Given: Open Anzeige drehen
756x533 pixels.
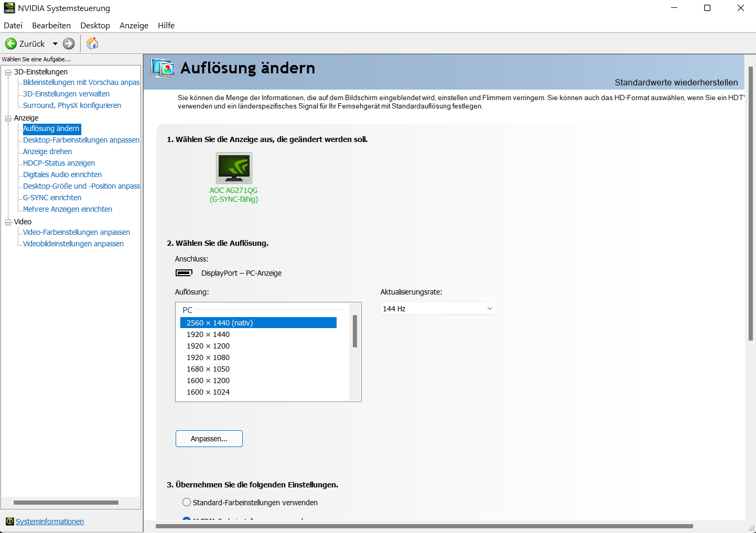Looking at the screenshot, I should tap(47, 151).
